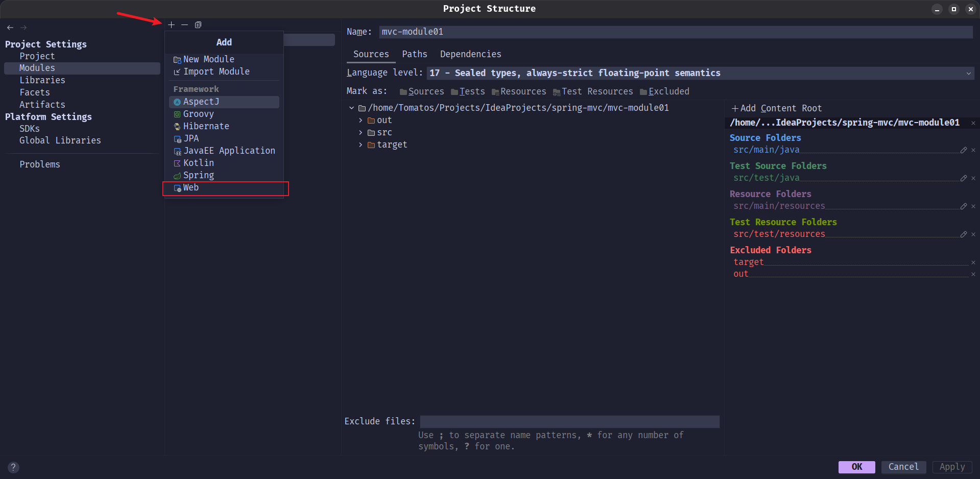
Task: Click the back navigation arrow
Action: pyautogui.click(x=10, y=28)
